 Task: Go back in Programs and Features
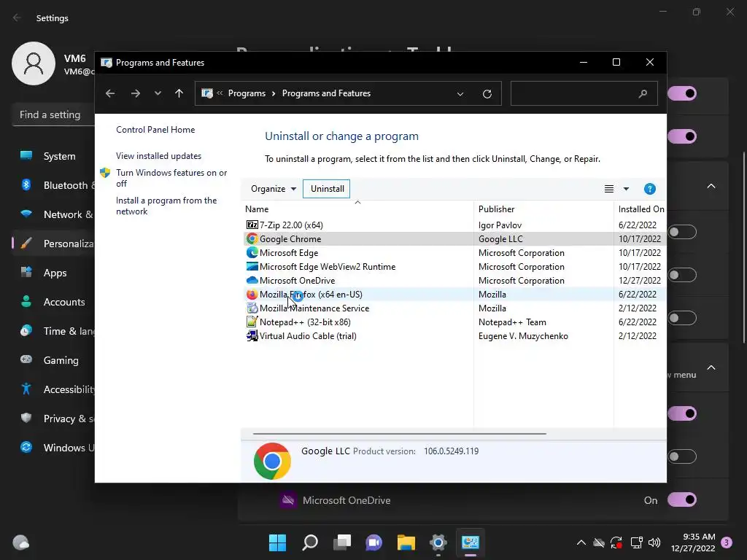(x=110, y=93)
